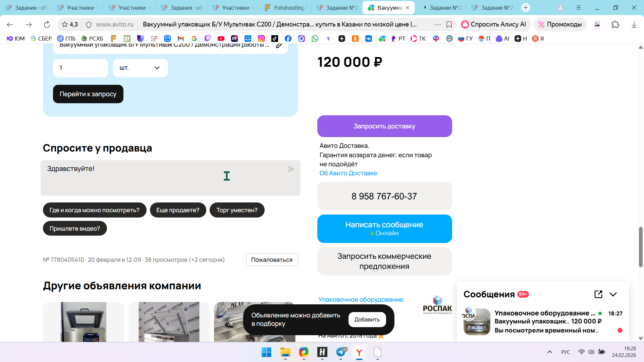Click the send message arrow icon
Screen dimensions: 644x362
pos(291,169)
